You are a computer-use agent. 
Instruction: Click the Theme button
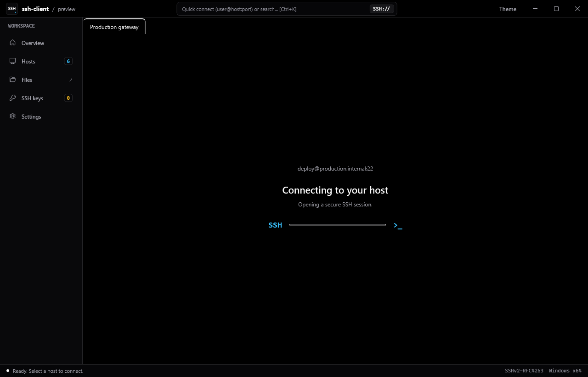pyautogui.click(x=508, y=9)
